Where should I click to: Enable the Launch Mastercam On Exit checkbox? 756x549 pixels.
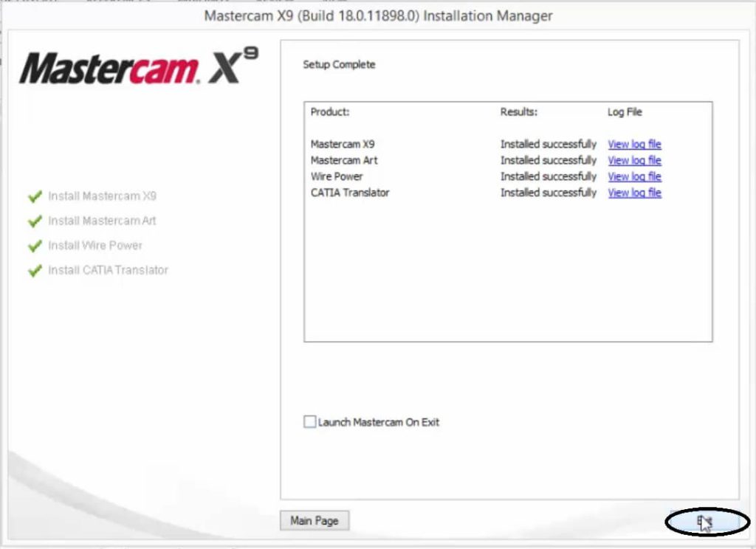coord(310,422)
